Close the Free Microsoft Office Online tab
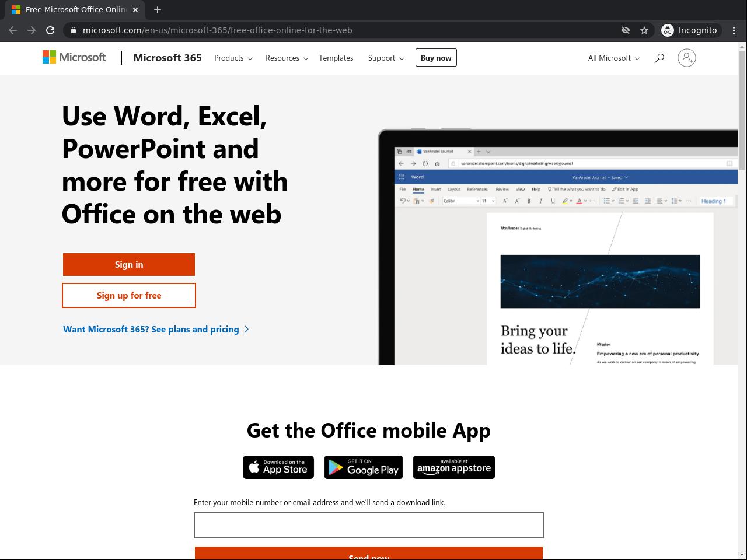 tap(135, 10)
